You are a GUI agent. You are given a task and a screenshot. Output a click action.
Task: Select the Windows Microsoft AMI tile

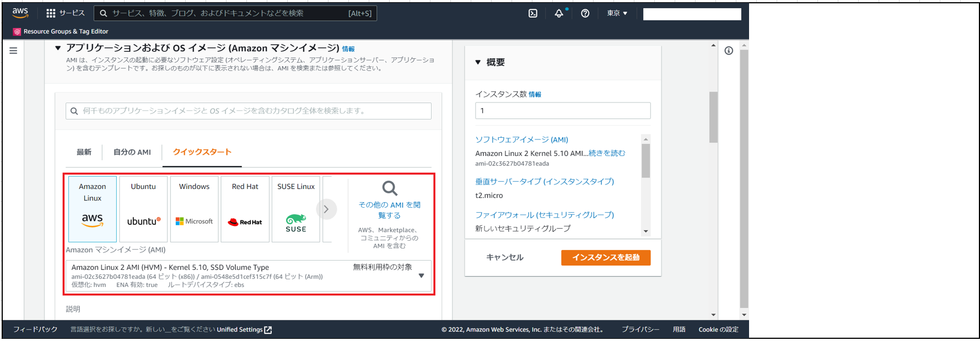(x=195, y=209)
